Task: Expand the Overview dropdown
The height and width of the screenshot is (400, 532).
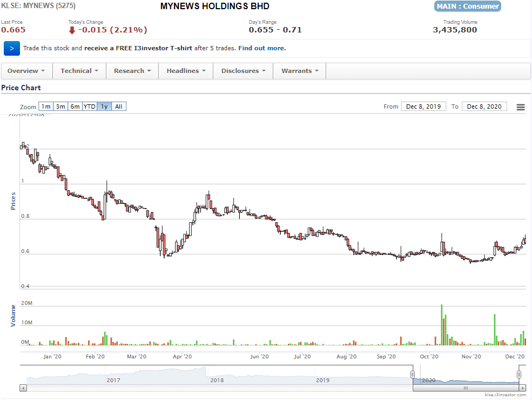Action: pyautogui.click(x=26, y=71)
